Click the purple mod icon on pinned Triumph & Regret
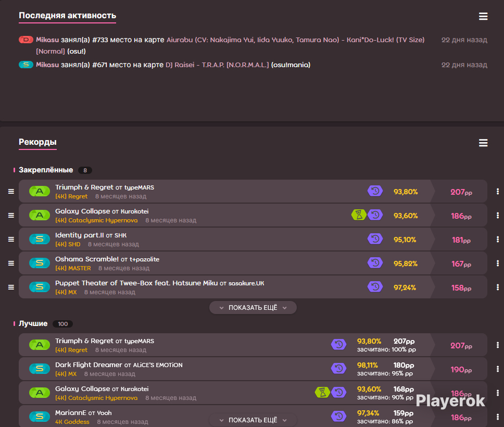This screenshot has height=427, width=504. 375,191
